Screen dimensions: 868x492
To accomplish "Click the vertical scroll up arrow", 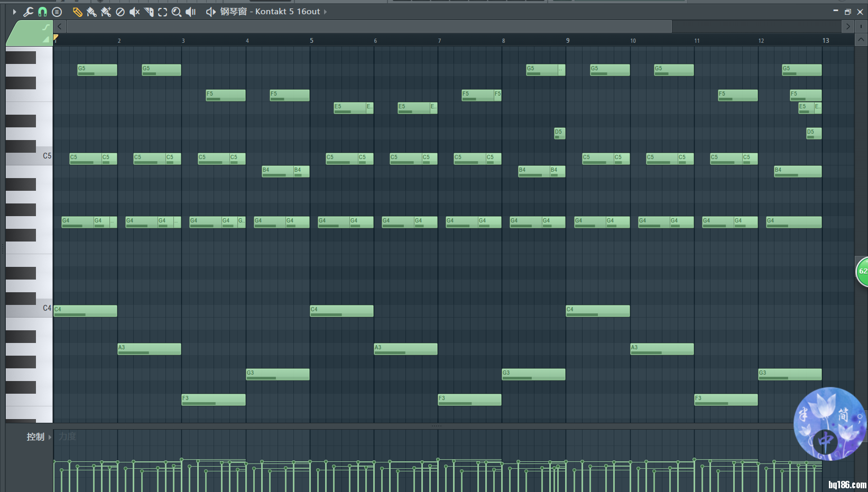I will pyautogui.click(x=861, y=40).
